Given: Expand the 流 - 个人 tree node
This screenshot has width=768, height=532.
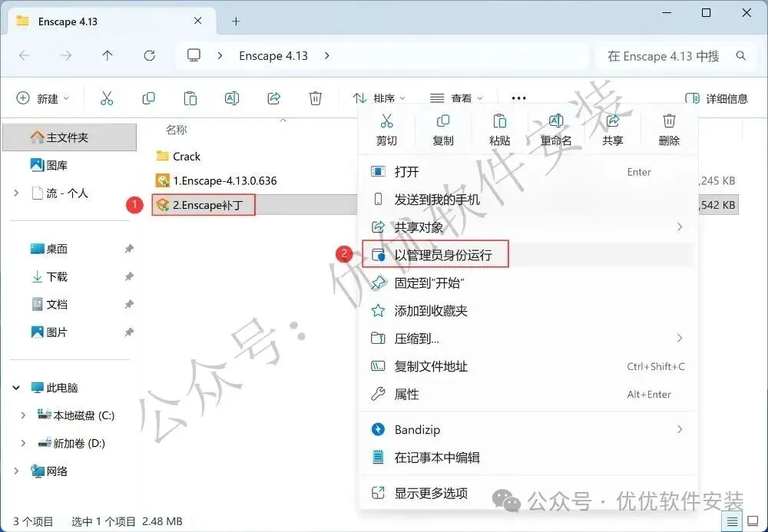Looking at the screenshot, I should [x=16, y=193].
